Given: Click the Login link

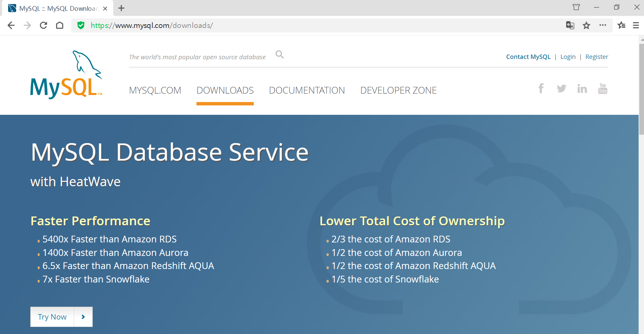Looking at the screenshot, I should [x=568, y=57].
